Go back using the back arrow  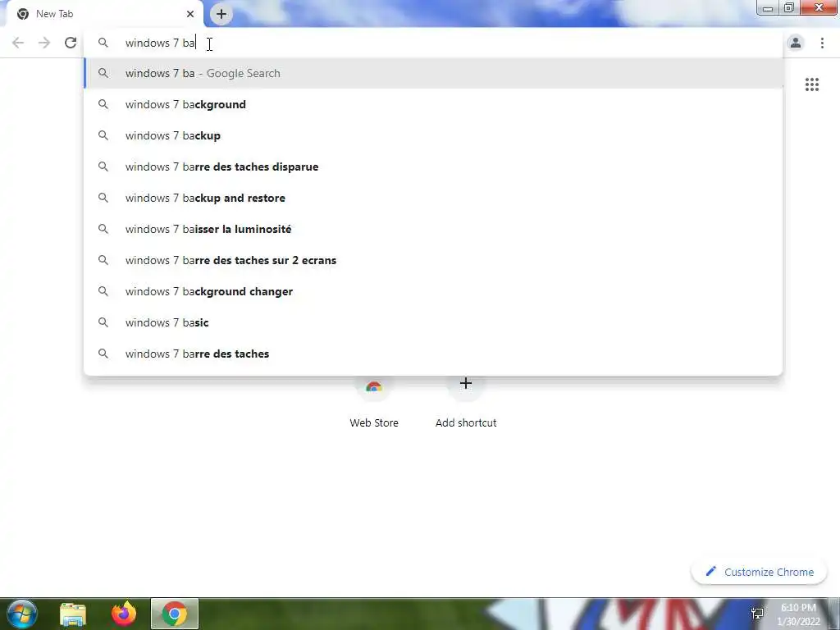tap(18, 43)
